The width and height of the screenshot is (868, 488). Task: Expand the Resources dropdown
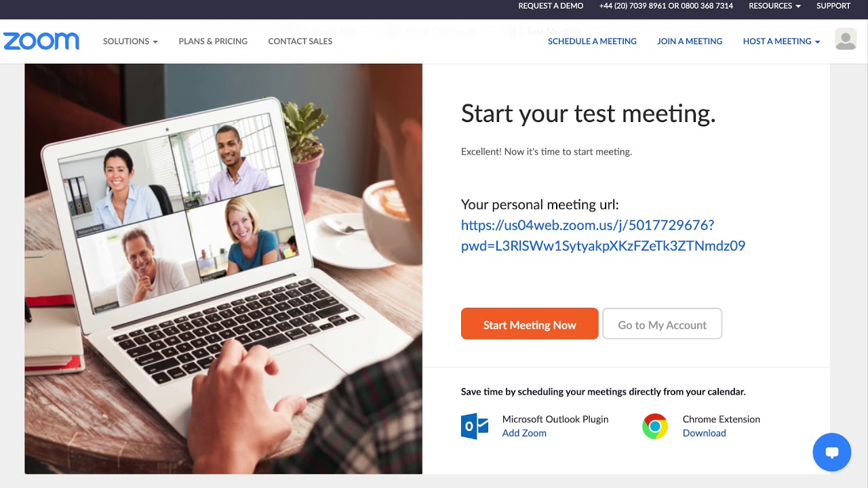[774, 6]
